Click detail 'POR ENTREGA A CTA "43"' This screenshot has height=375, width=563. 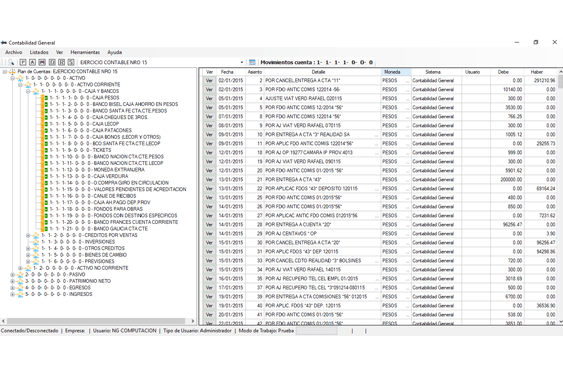click(x=293, y=179)
